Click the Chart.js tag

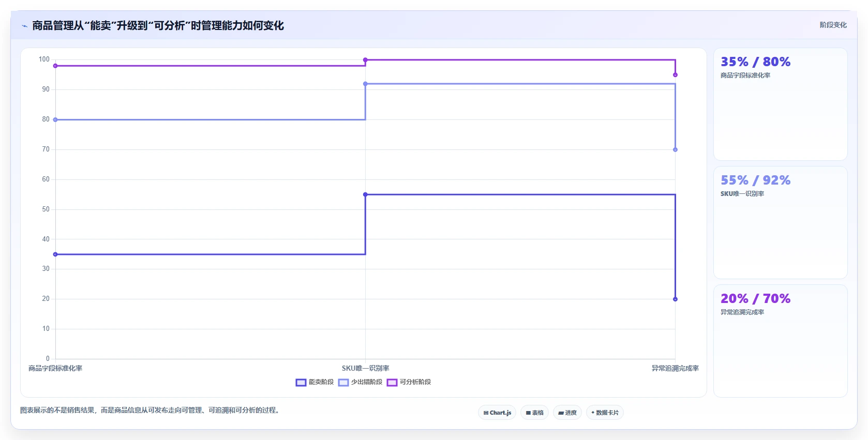coord(497,413)
